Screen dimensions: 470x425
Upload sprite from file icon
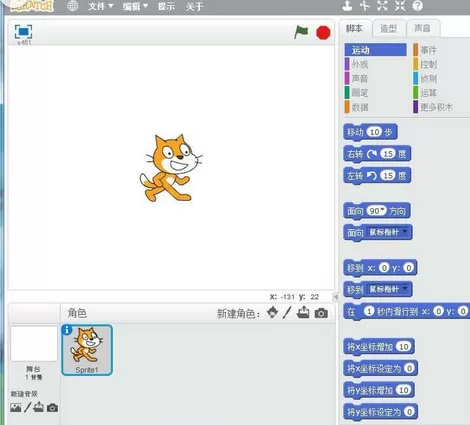[x=303, y=313]
